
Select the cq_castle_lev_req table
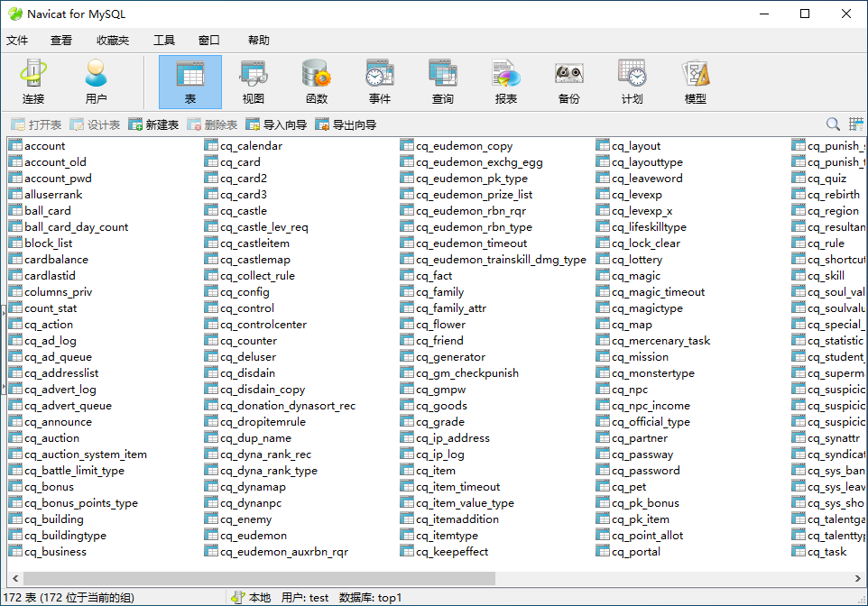pyautogui.click(x=264, y=227)
